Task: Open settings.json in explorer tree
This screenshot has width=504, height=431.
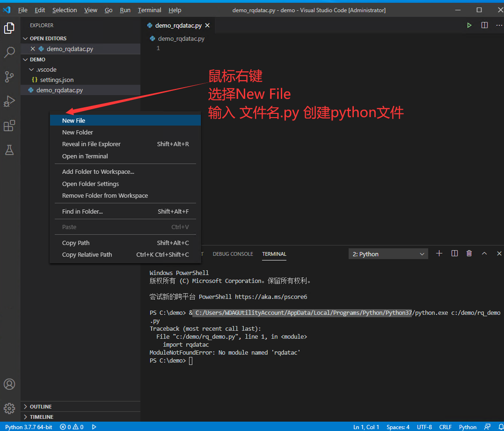Action: 80,80
